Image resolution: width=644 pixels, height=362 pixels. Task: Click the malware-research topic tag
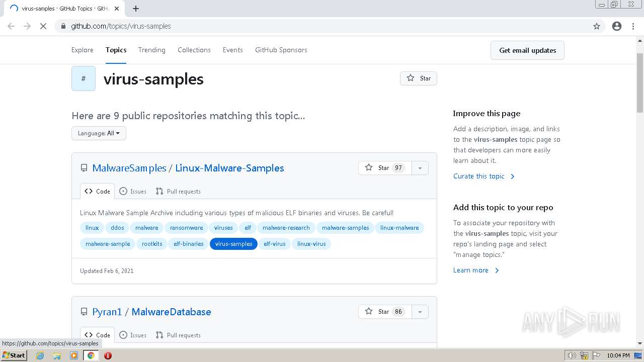tap(286, 228)
